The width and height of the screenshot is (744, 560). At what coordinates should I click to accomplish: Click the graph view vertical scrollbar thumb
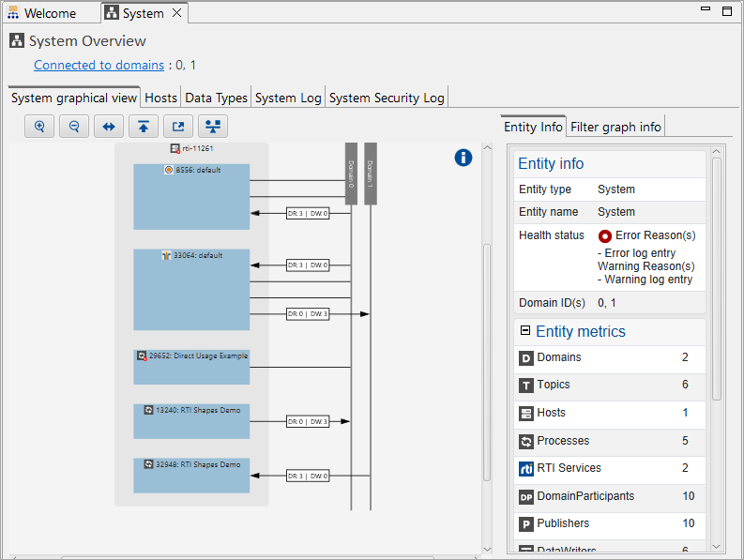487,363
